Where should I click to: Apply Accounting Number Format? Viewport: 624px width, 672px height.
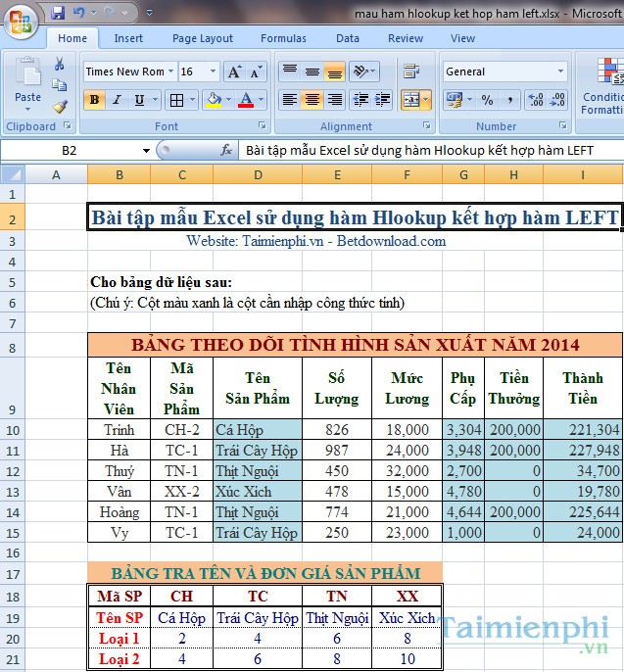(455, 100)
